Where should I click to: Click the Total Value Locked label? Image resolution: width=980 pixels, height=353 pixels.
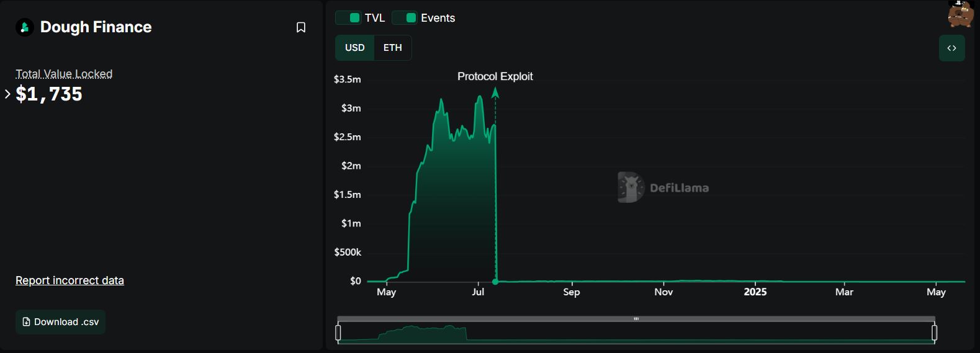click(64, 74)
